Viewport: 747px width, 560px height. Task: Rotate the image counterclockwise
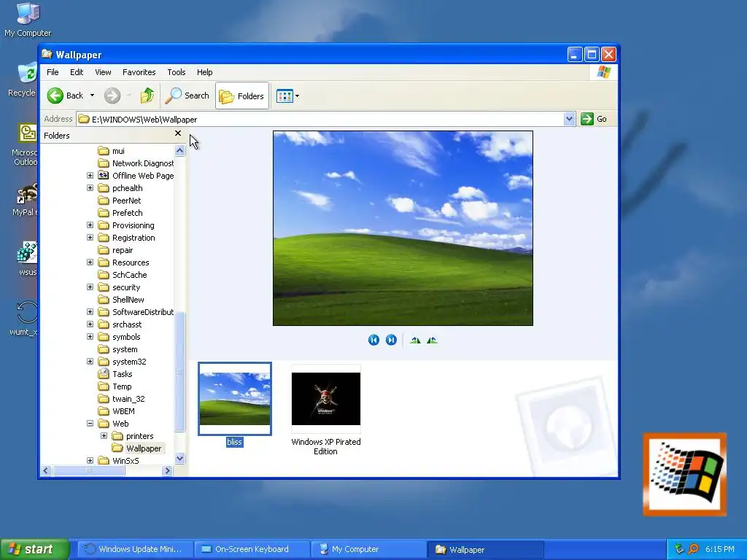tap(432, 340)
